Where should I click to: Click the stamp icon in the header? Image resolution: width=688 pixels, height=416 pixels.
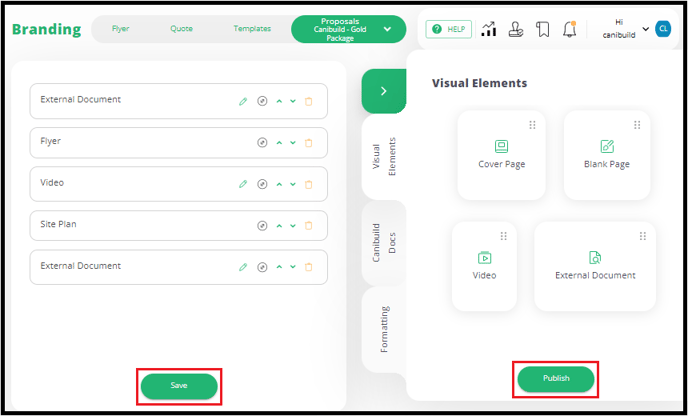point(515,29)
